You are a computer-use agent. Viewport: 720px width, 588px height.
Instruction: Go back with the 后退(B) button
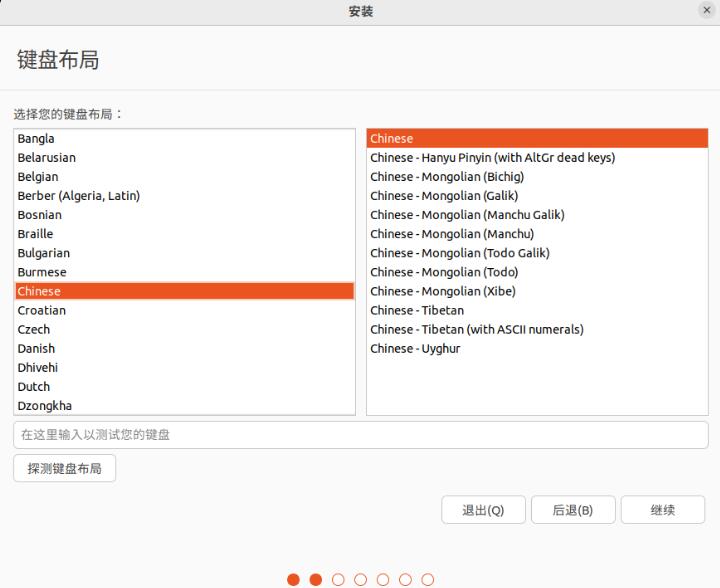click(572, 510)
